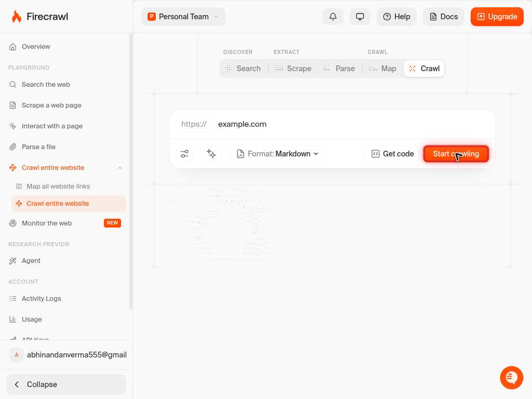This screenshot has width=532, height=399.
Task: Click the magnifier icon beside Search the web
Action: [x=12, y=85]
